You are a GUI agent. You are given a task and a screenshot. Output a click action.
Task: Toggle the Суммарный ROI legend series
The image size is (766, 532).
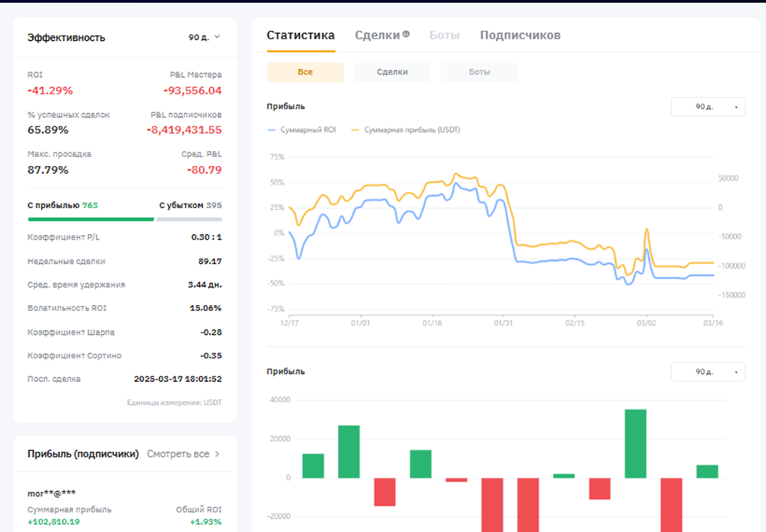click(x=302, y=130)
